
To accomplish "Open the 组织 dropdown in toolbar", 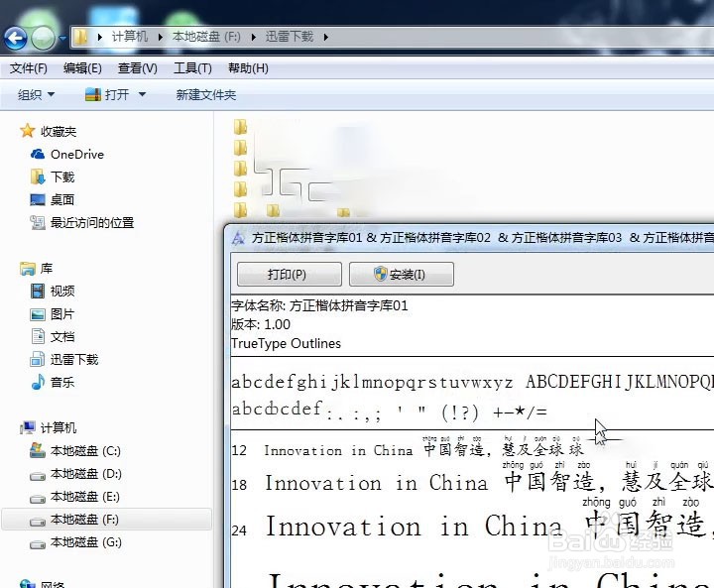I will click(x=36, y=95).
